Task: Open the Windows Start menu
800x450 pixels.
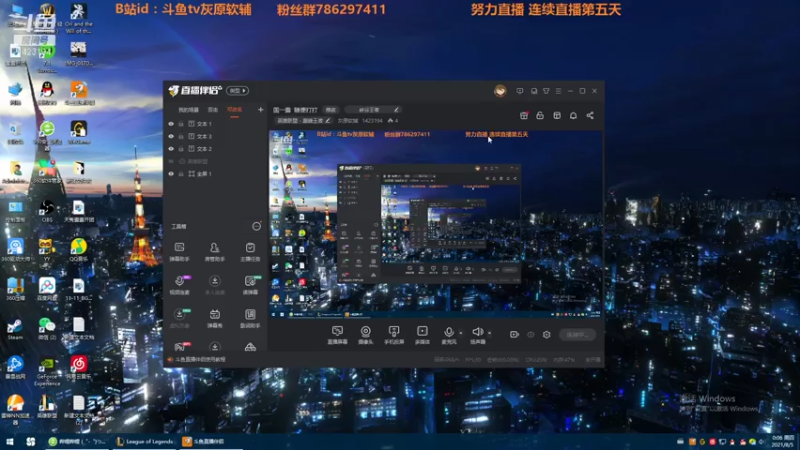Action: (x=10, y=441)
